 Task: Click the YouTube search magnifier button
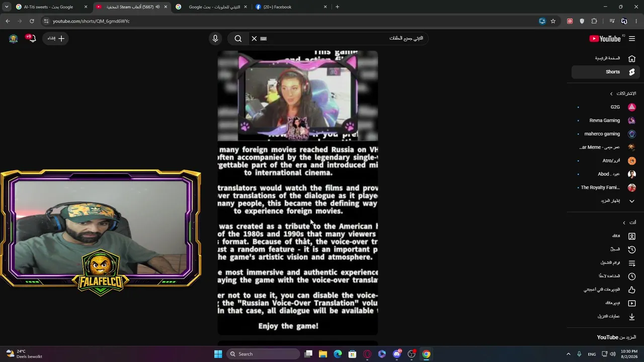pos(238,38)
